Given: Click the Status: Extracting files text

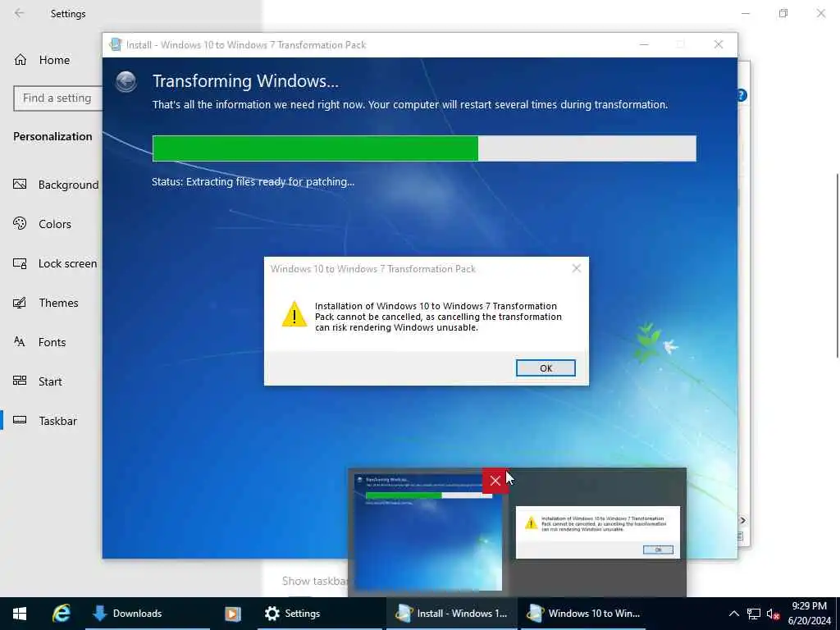Looking at the screenshot, I should pos(253,181).
